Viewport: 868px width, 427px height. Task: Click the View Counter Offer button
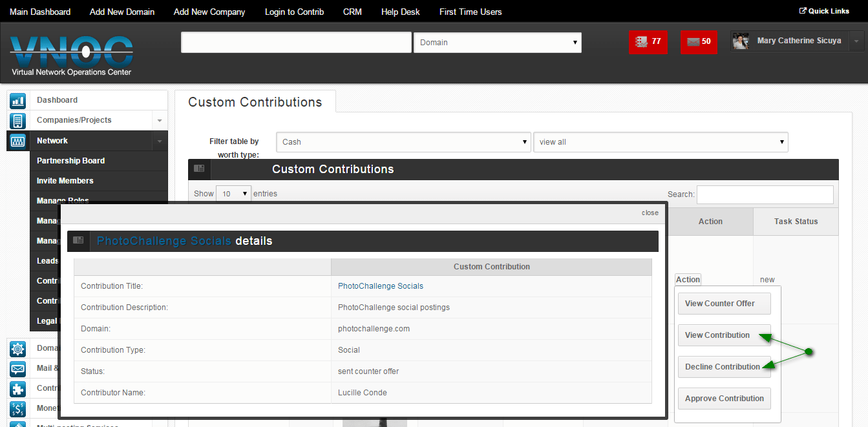click(725, 304)
